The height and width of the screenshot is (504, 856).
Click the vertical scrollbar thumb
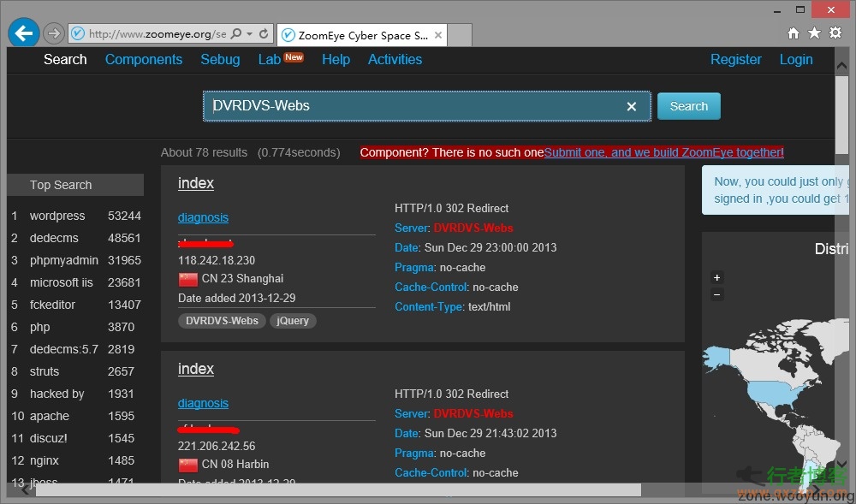841,116
